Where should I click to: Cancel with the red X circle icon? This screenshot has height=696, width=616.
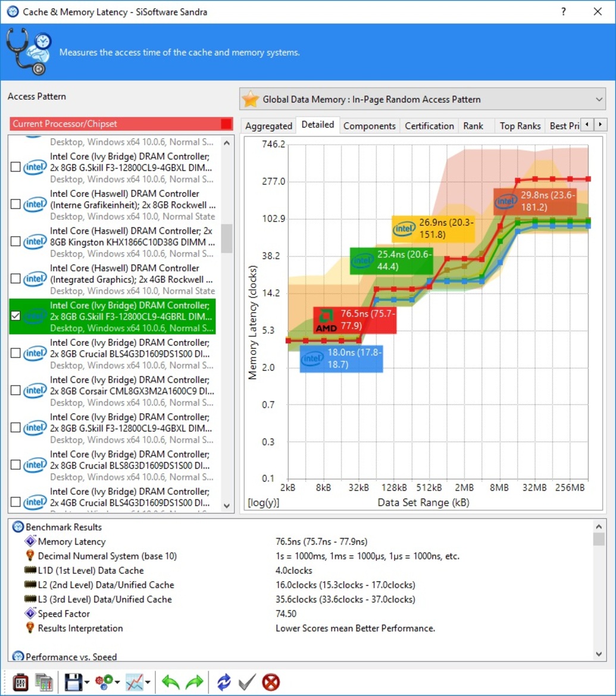pos(271,682)
